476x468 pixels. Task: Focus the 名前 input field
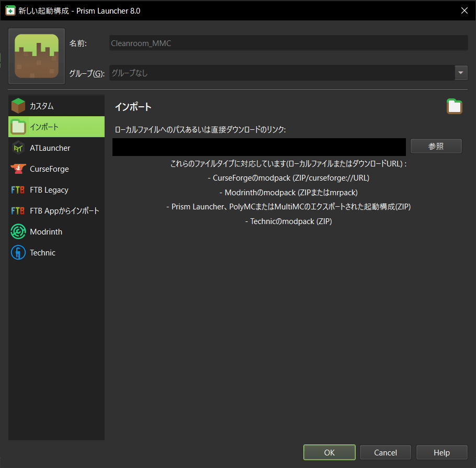click(288, 43)
